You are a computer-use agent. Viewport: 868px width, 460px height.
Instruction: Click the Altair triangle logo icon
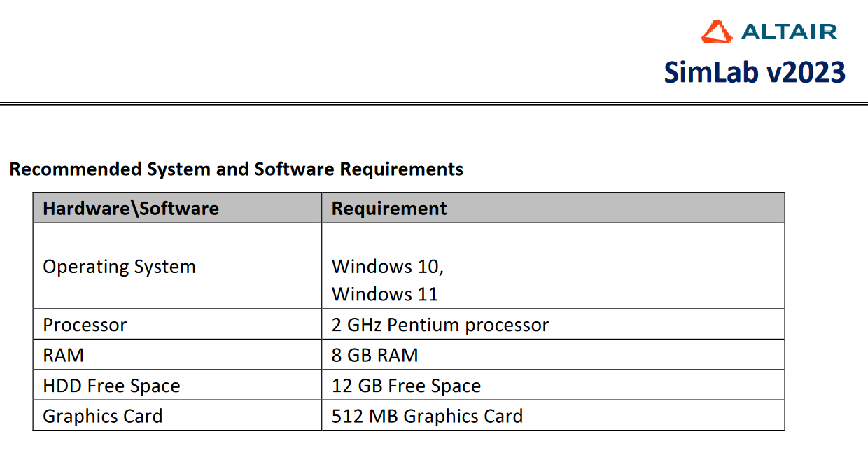tap(715, 32)
